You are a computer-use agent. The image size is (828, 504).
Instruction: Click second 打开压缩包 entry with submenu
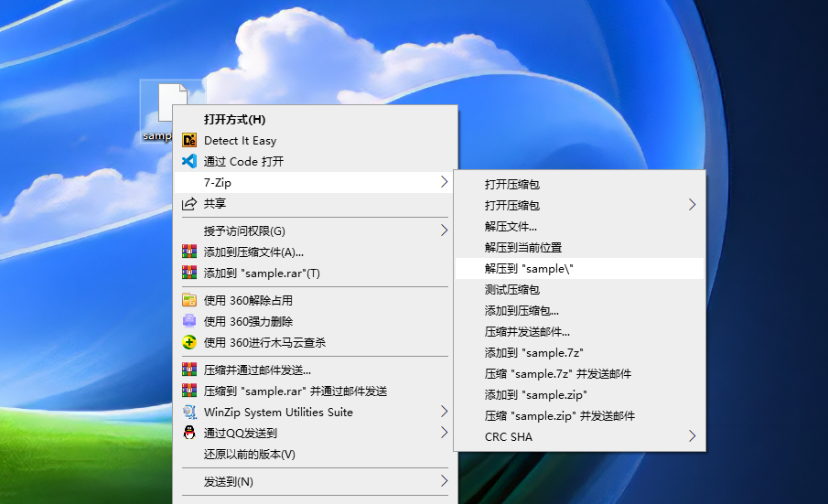pyautogui.click(x=579, y=205)
